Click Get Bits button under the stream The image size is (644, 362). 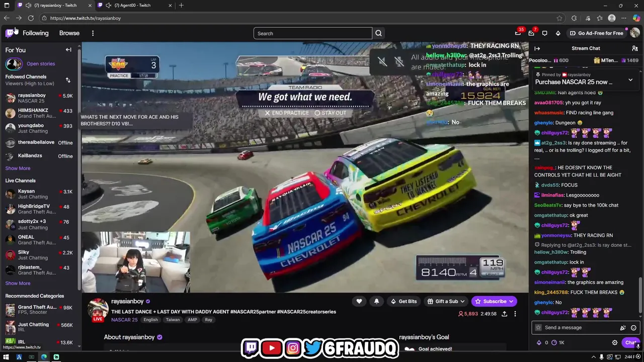click(403, 301)
